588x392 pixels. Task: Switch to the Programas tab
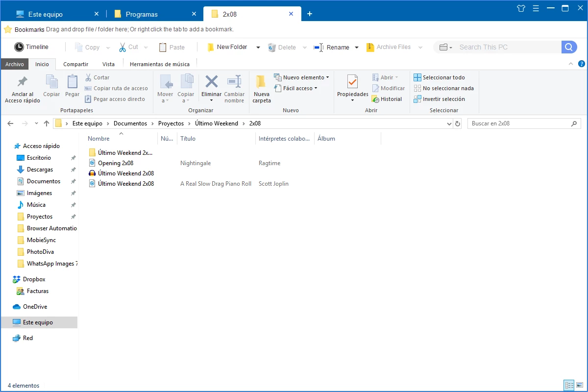155,14
